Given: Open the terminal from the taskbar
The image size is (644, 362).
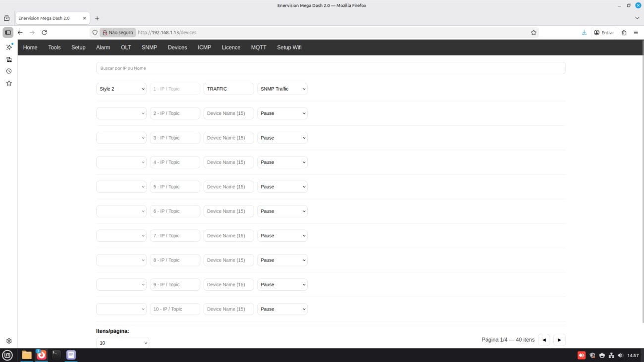Looking at the screenshot, I should pyautogui.click(x=56, y=355).
